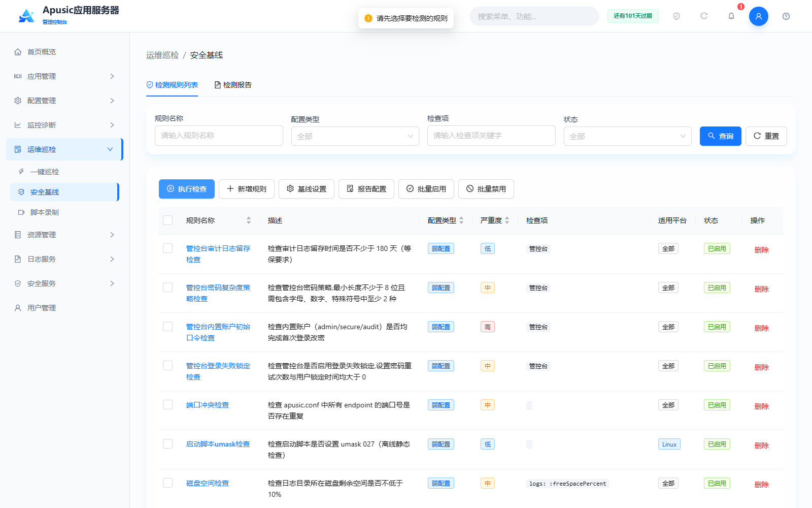Go to 首页概览 in sidebar
The height and width of the screenshot is (508, 812).
point(64,52)
